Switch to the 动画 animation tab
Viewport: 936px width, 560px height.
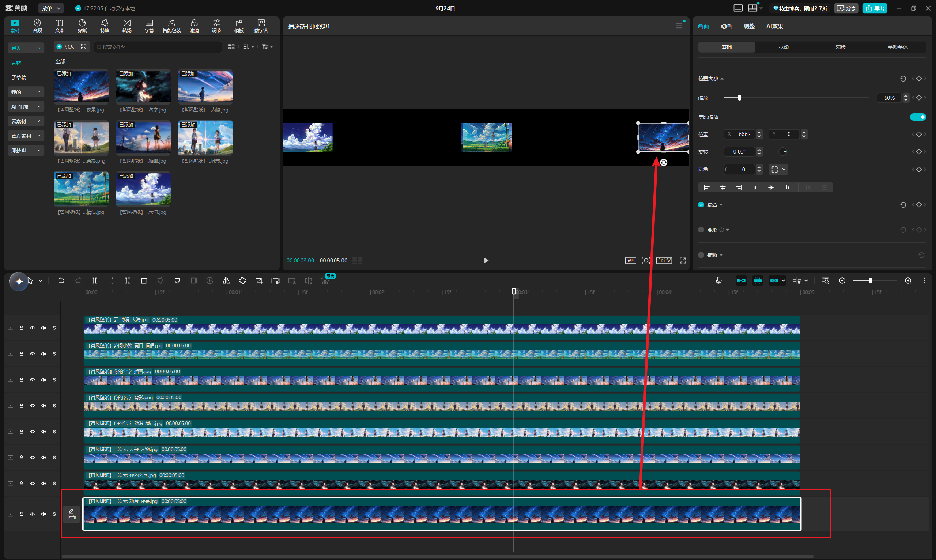[726, 26]
